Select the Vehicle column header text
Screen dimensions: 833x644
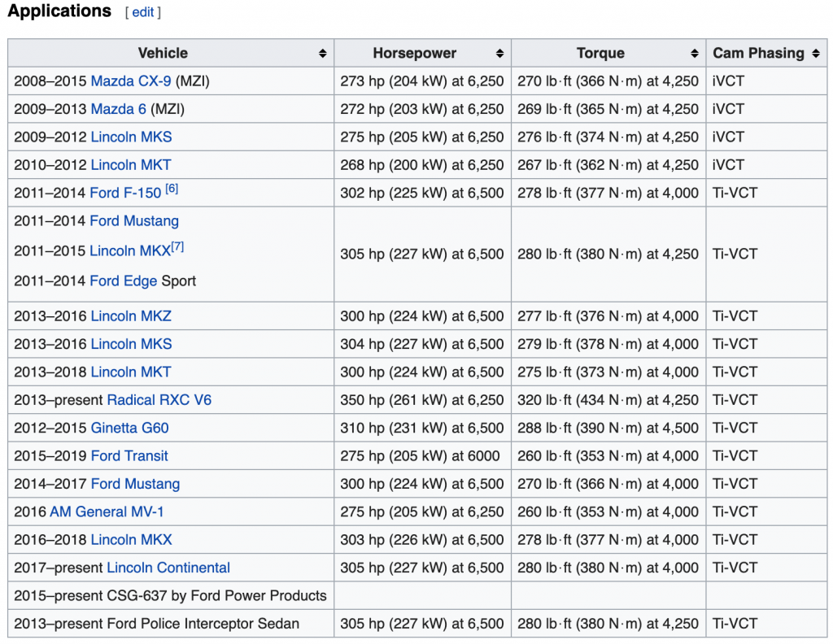pyautogui.click(x=163, y=53)
